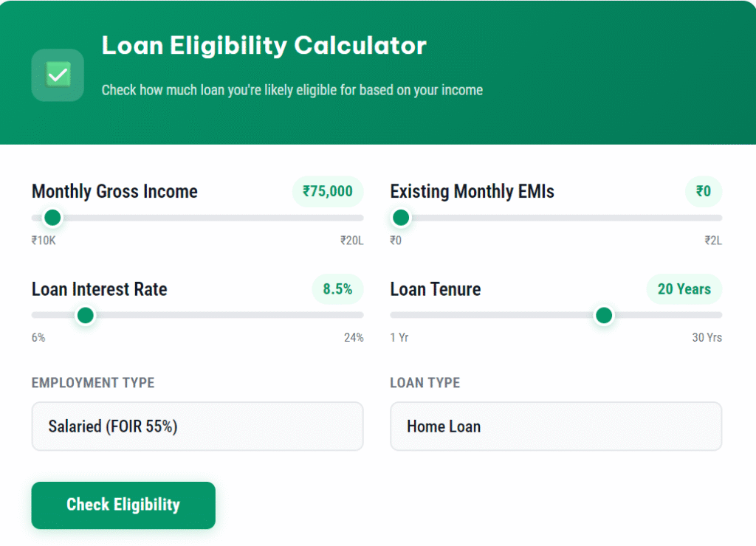Click the ₹75,000 income value badge

[x=327, y=191]
